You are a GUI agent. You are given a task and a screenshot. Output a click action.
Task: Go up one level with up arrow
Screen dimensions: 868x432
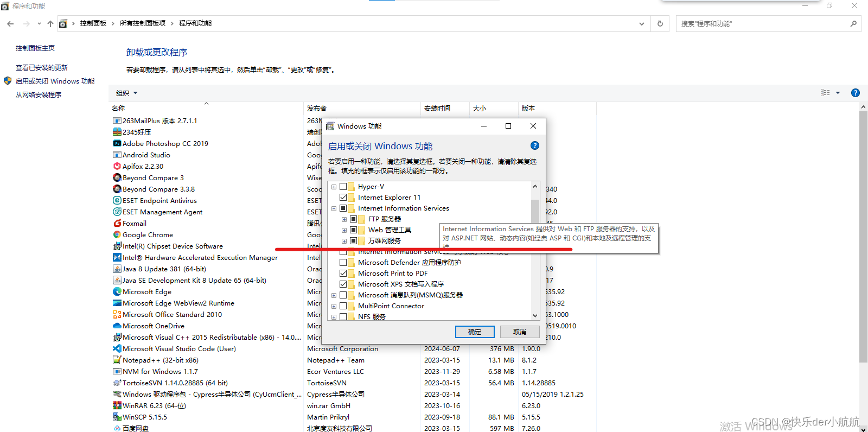50,23
